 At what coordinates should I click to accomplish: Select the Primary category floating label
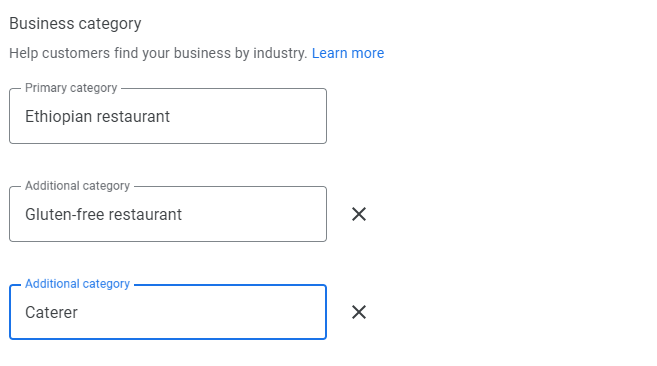71,88
